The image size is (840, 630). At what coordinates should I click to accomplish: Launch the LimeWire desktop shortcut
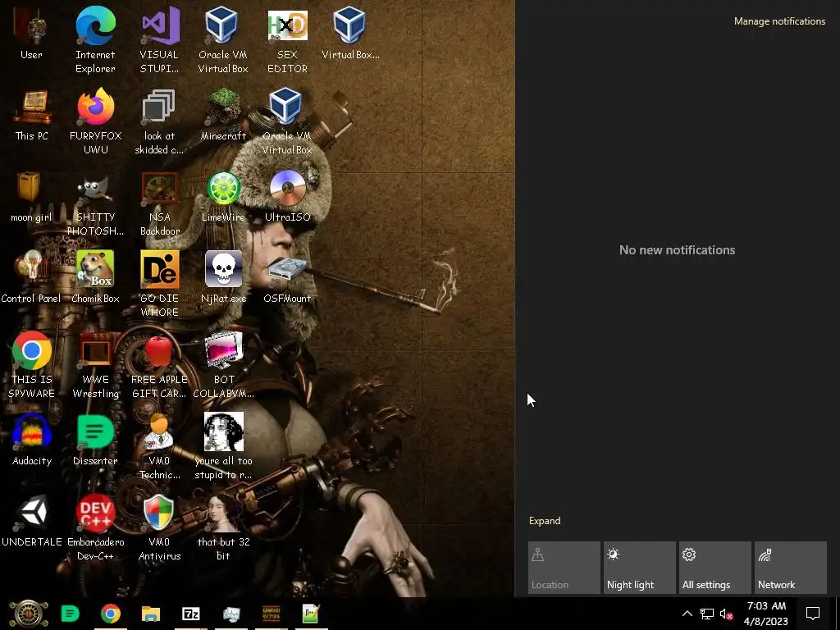[x=223, y=196]
